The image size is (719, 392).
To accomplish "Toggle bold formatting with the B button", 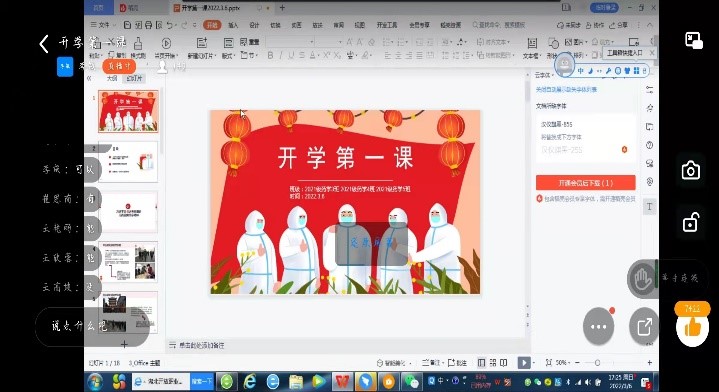I will click(x=270, y=55).
